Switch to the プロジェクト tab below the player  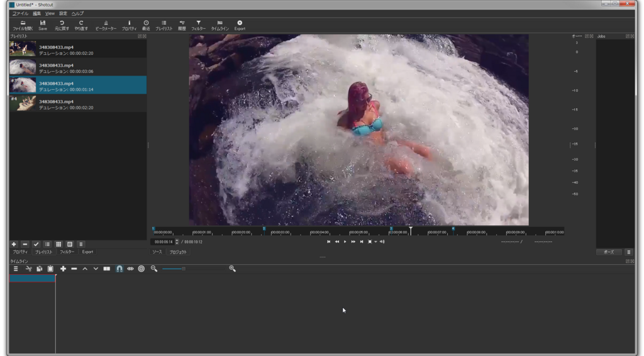[x=178, y=252]
